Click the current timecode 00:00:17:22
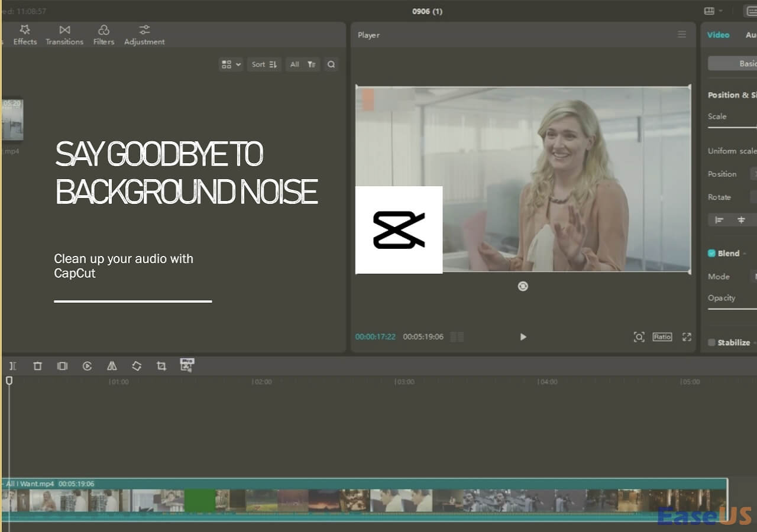 (375, 337)
